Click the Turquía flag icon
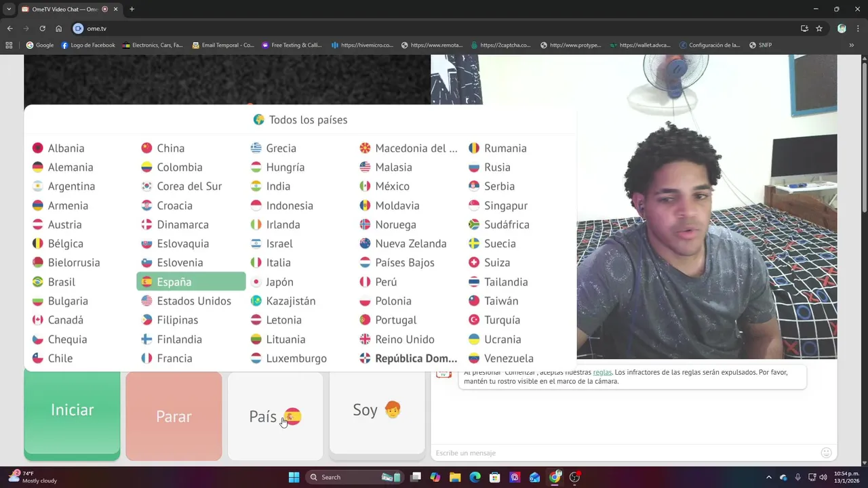Screen dimensions: 868x488 point(474,320)
